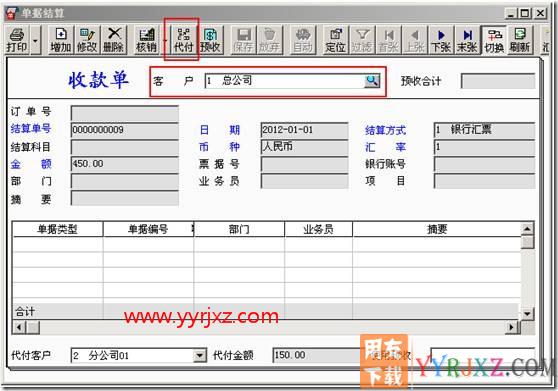Screen dimensions: 558x391
Task: Click the magnifier lookup icon in 客户 field
Action: 372,81
